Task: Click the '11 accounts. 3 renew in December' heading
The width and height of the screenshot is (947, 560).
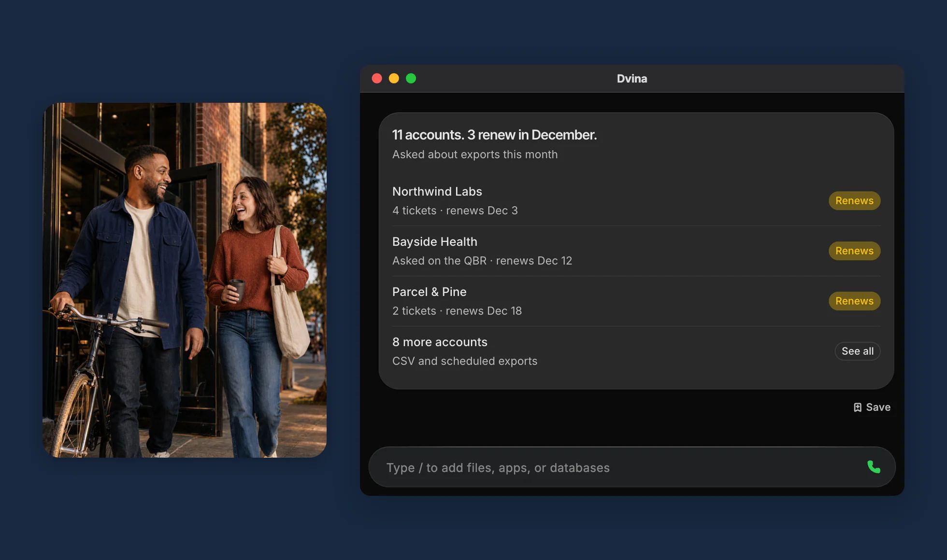Action: (x=494, y=135)
